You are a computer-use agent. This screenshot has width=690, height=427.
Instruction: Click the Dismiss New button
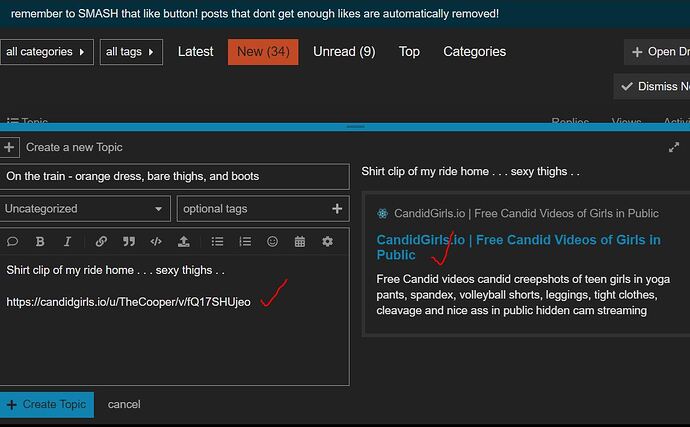[652, 86]
